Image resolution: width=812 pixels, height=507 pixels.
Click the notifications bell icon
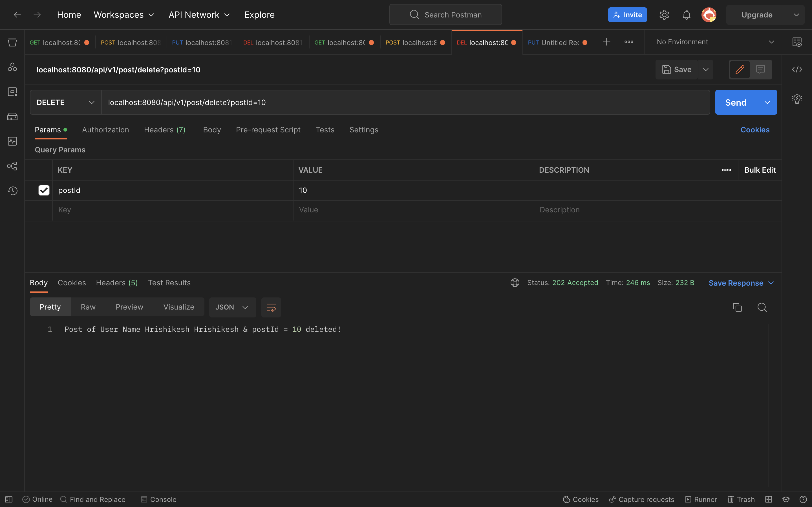click(687, 15)
